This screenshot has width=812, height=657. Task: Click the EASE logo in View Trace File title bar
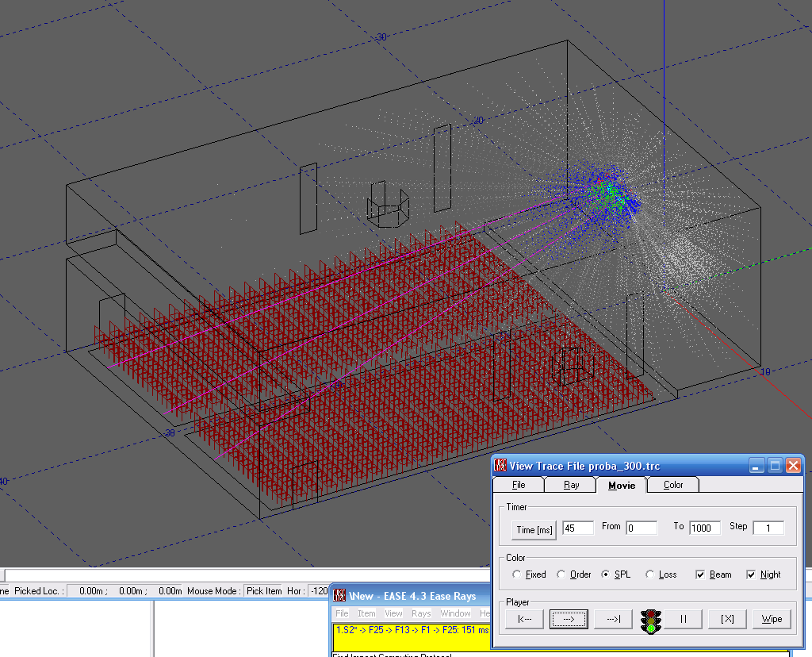click(x=500, y=465)
